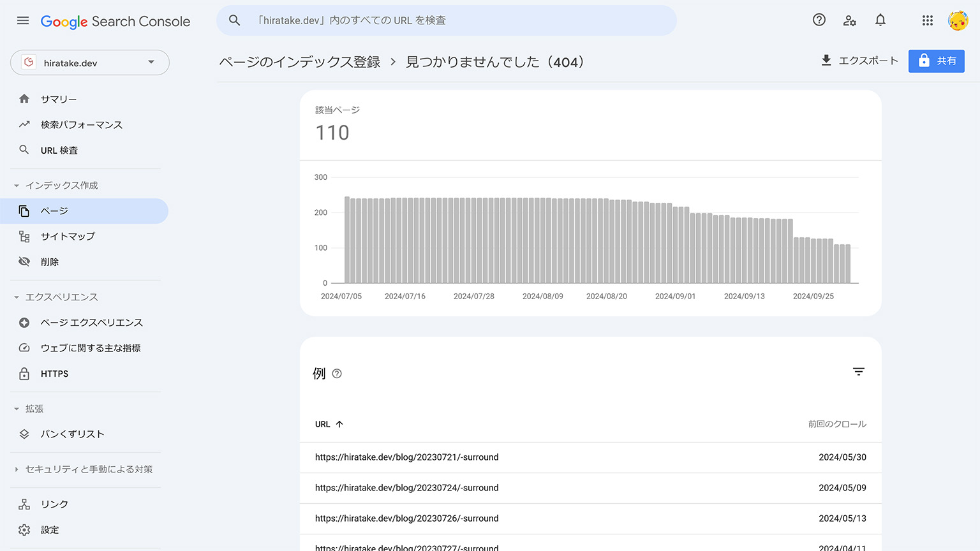Open the notifications bell

click(x=880, y=20)
